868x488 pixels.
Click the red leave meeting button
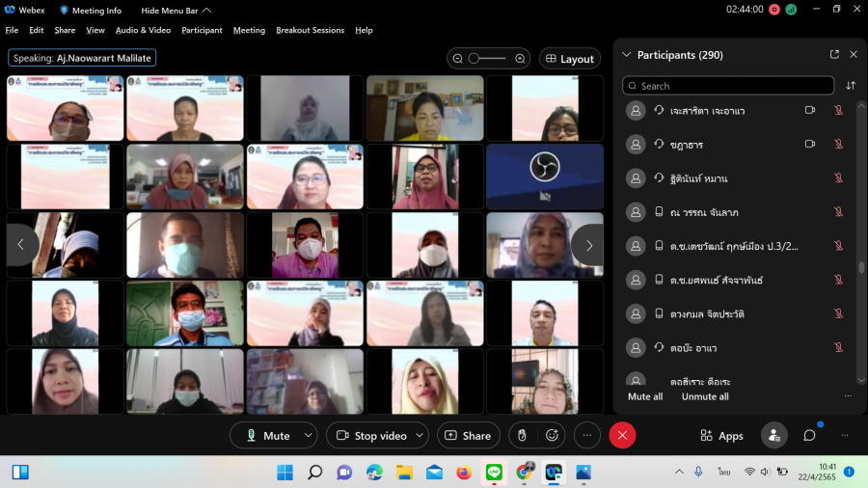point(622,436)
